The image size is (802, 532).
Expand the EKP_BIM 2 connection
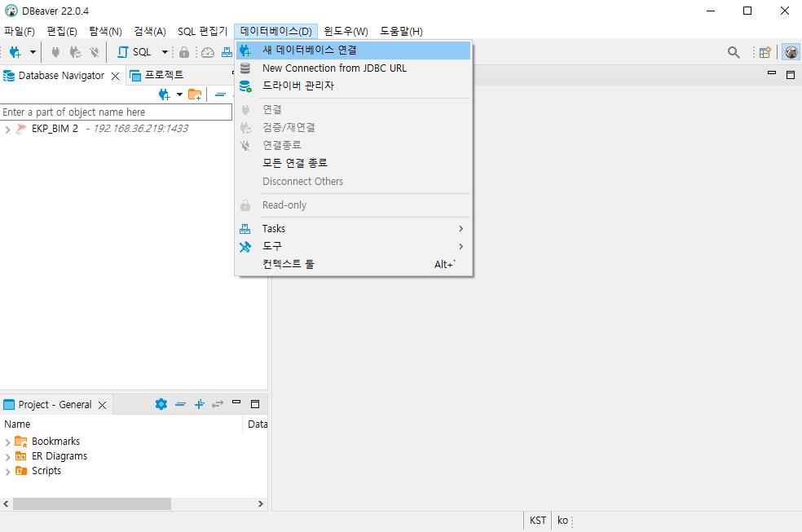click(x=7, y=128)
